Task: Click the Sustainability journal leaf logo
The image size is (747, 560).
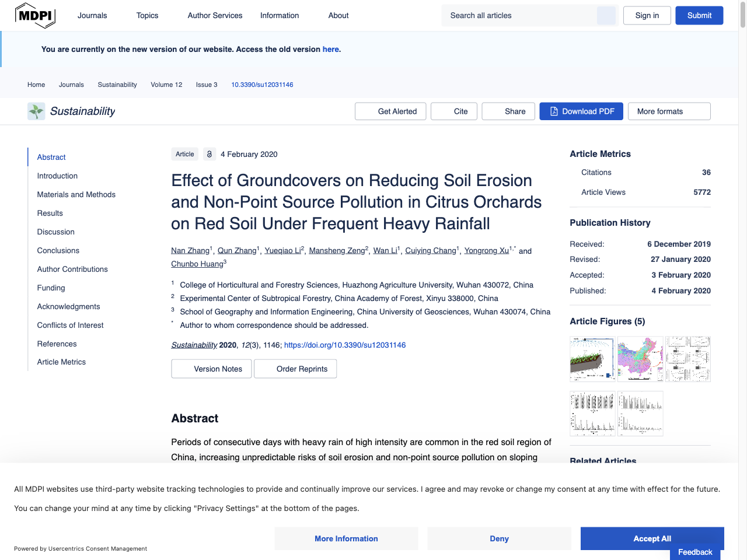Action: click(36, 111)
